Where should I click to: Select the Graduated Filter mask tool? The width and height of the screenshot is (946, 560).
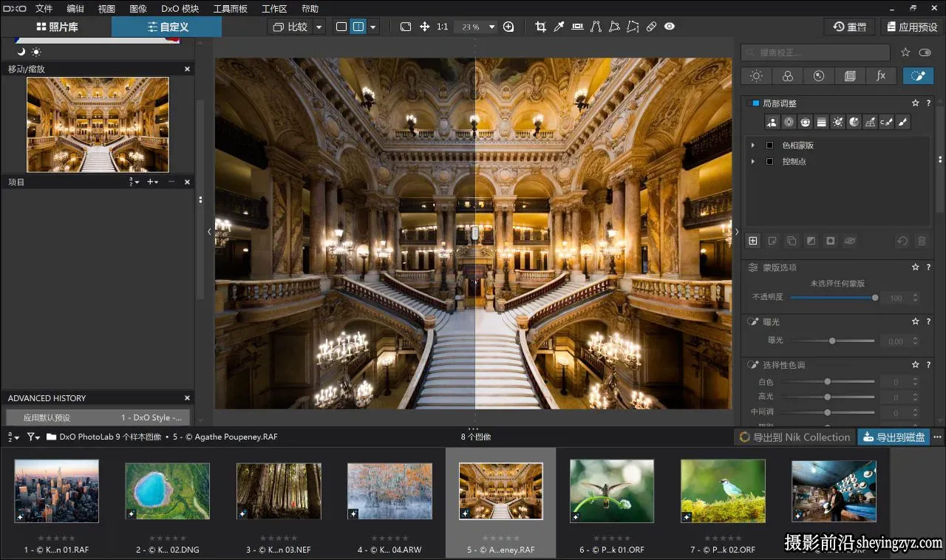pyautogui.click(x=821, y=122)
